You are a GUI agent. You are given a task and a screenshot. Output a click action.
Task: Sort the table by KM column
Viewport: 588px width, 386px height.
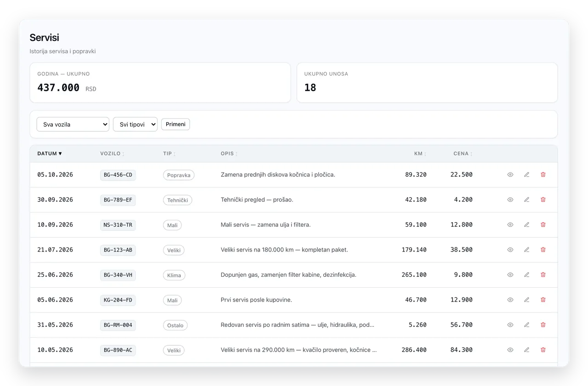pos(420,154)
